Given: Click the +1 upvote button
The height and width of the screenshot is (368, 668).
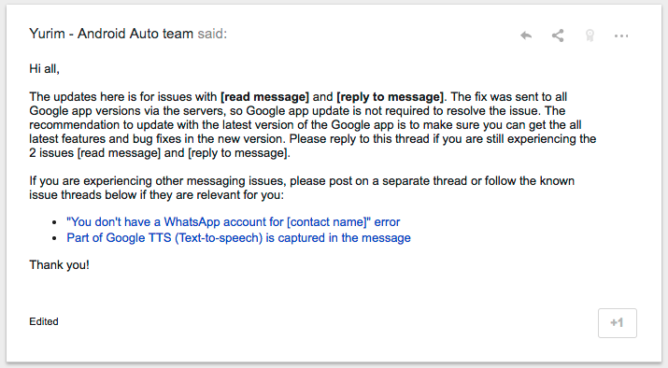Looking at the screenshot, I should coord(617,323).
